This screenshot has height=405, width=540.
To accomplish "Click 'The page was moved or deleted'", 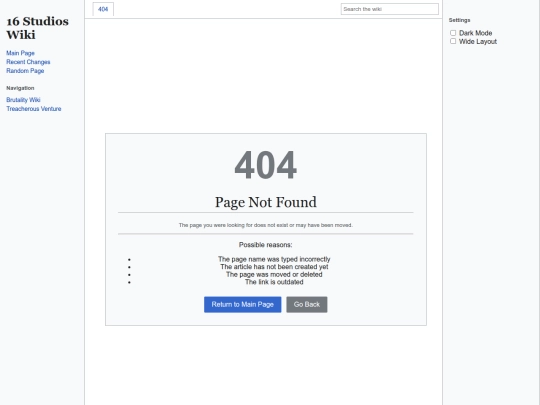I will point(274,274).
